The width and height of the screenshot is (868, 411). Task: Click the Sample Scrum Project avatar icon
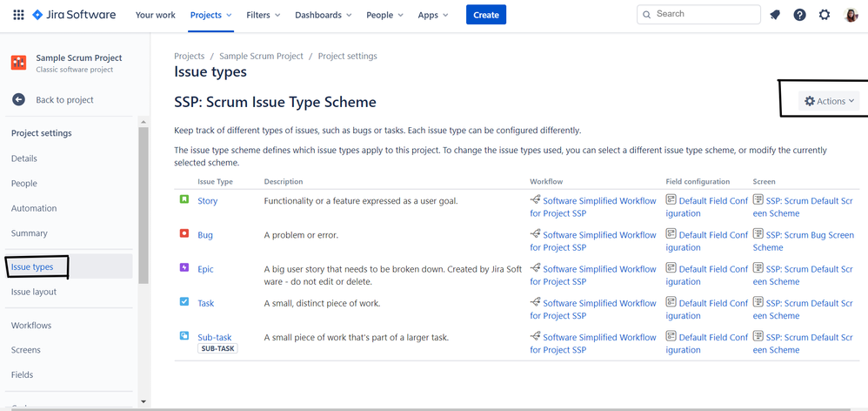tap(18, 63)
